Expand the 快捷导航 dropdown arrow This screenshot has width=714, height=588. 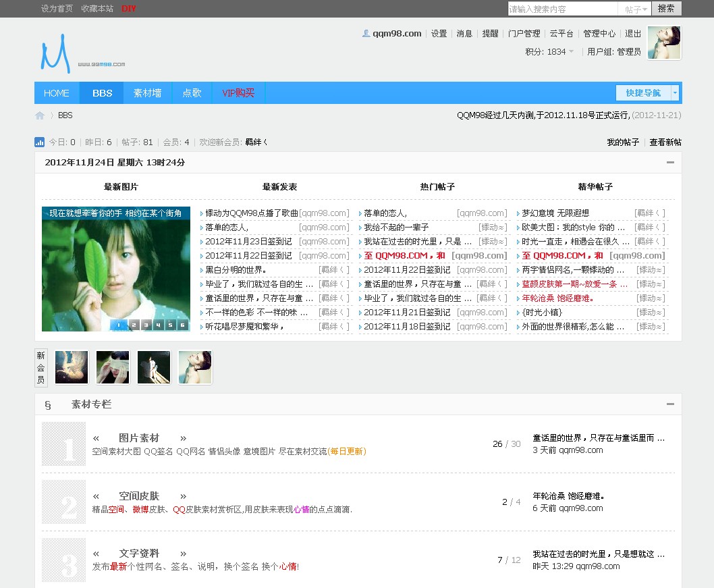[x=675, y=93]
